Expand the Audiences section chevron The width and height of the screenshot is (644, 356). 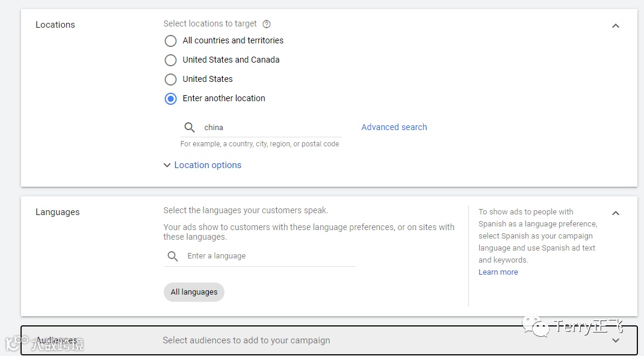coord(615,340)
